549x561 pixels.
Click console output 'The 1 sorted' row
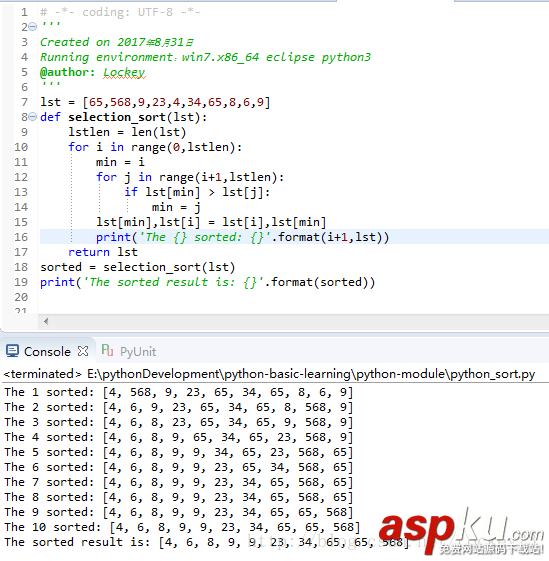point(179,392)
